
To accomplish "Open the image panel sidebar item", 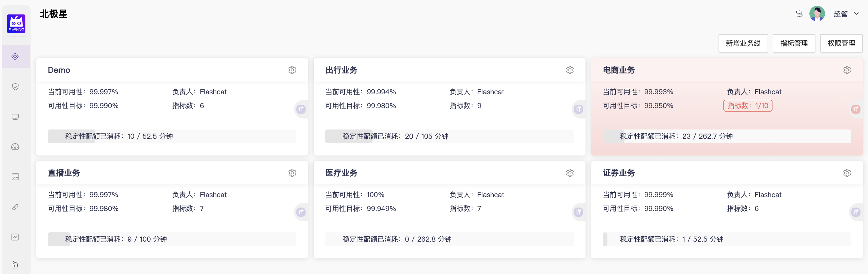I will [15, 177].
